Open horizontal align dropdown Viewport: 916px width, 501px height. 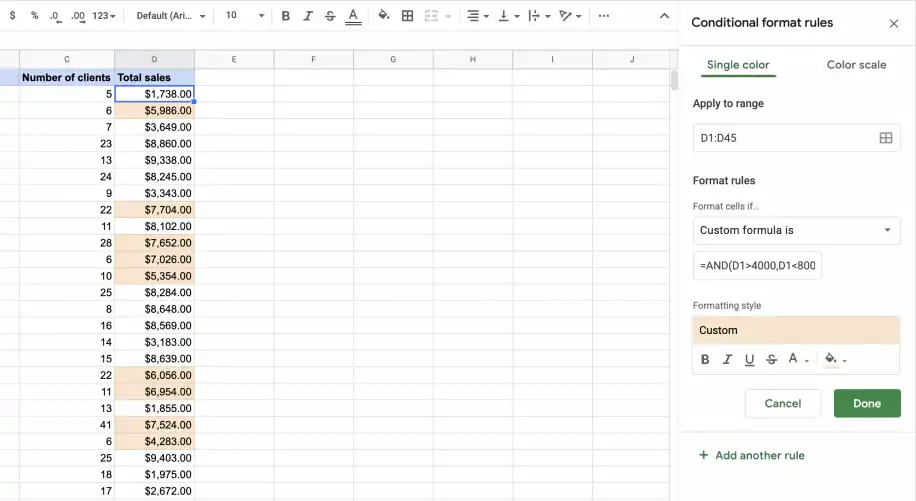pyautogui.click(x=478, y=16)
